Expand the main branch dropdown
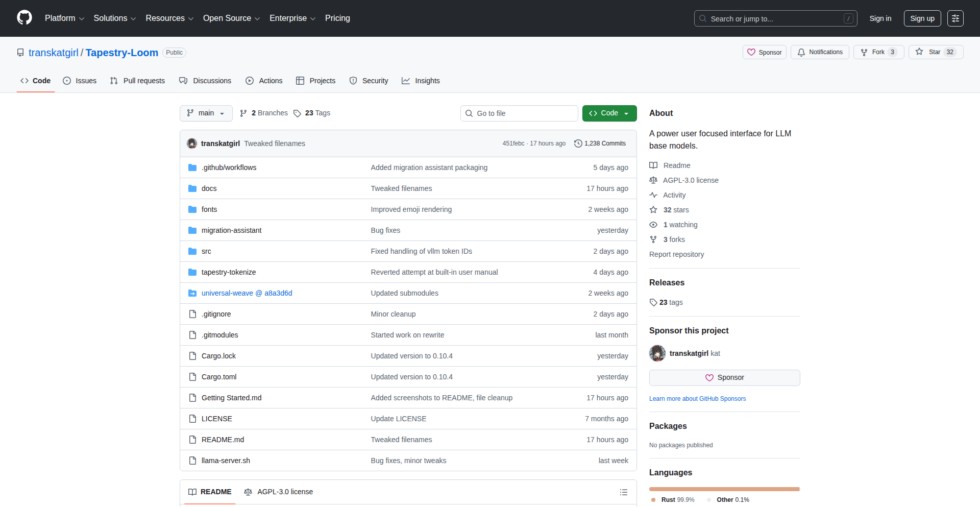 [206, 113]
